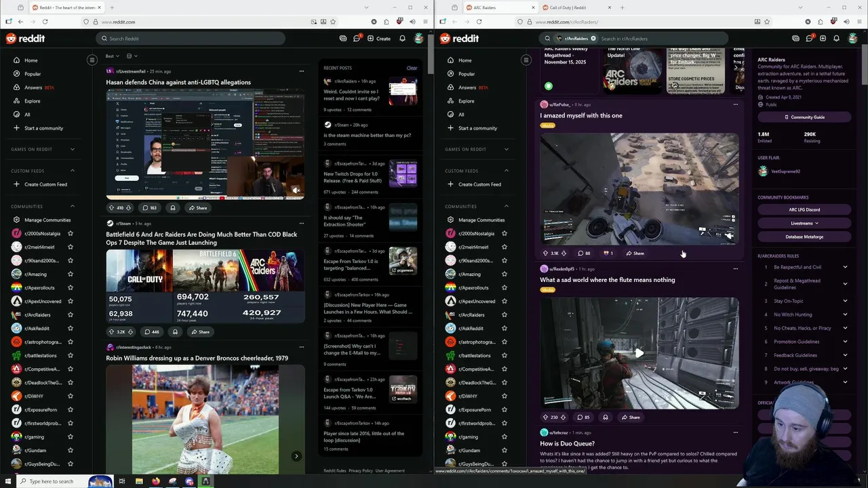Screen dimensions: 868x488
Task: Open comments on 'I amazed myself' post
Action: (x=583, y=253)
